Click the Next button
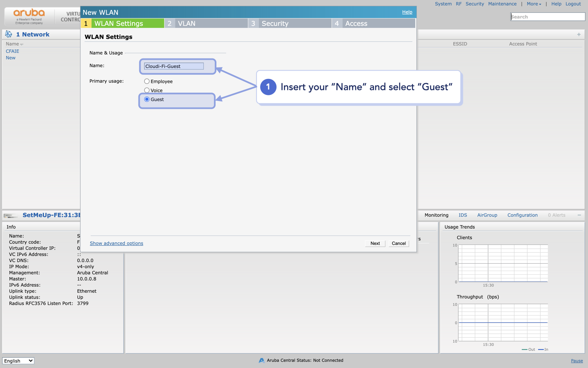 click(x=374, y=243)
